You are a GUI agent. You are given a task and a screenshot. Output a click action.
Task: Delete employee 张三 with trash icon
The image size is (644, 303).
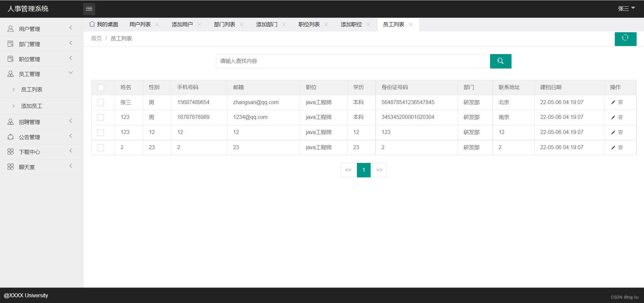click(x=621, y=102)
